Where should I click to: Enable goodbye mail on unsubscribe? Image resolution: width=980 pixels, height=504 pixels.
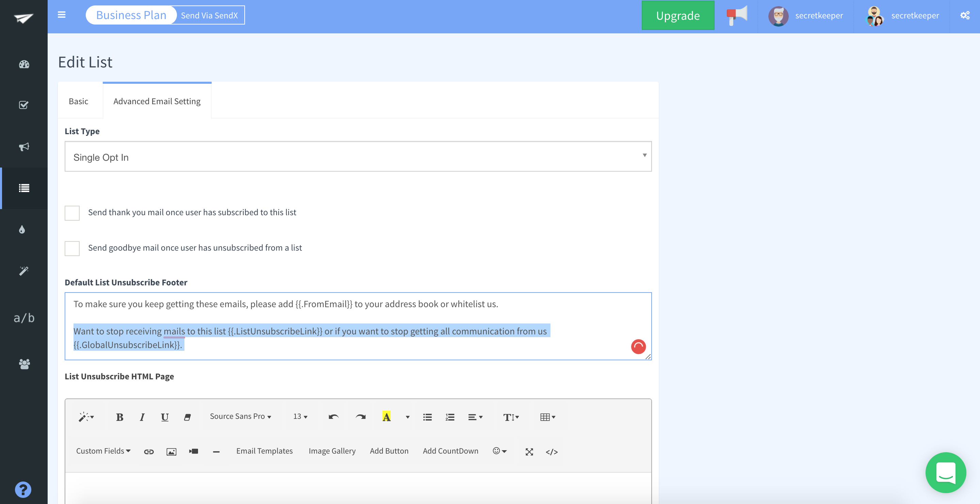pyautogui.click(x=72, y=248)
